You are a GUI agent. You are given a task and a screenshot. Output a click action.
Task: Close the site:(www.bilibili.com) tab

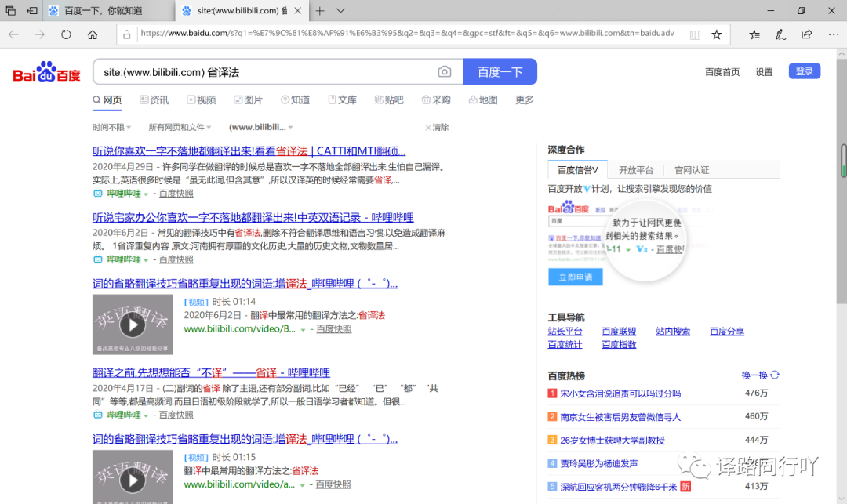(298, 11)
